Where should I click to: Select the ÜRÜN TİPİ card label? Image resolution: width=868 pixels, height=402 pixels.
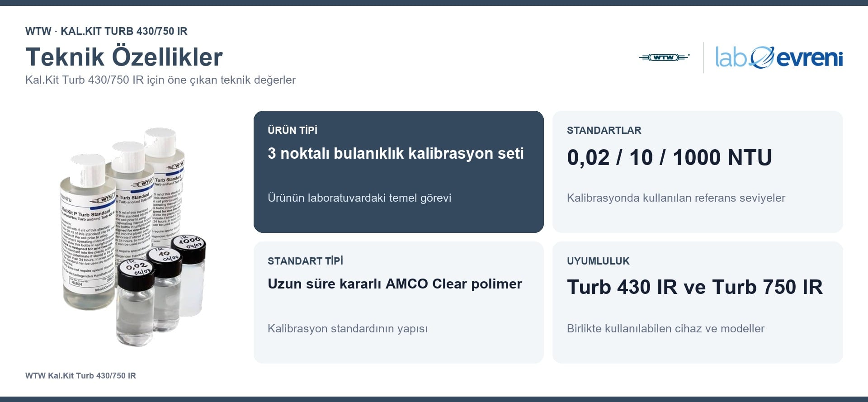click(x=292, y=130)
